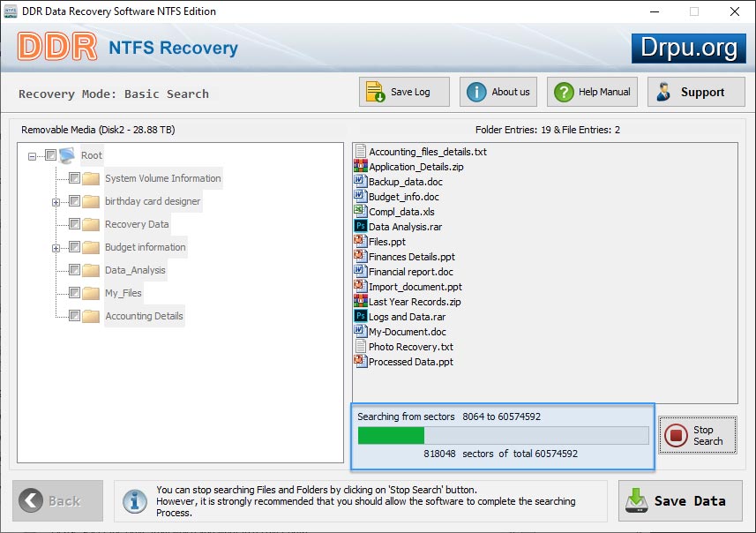Click the Save Data button
Screen dimensions: 756x533
(x=680, y=500)
